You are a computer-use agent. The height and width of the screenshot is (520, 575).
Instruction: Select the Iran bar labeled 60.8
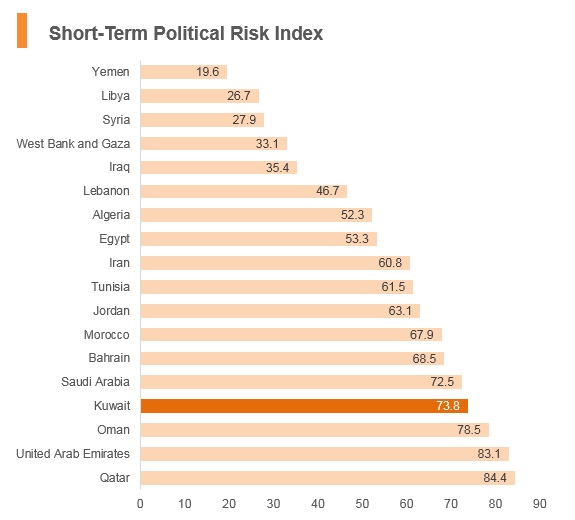pyautogui.click(x=275, y=263)
